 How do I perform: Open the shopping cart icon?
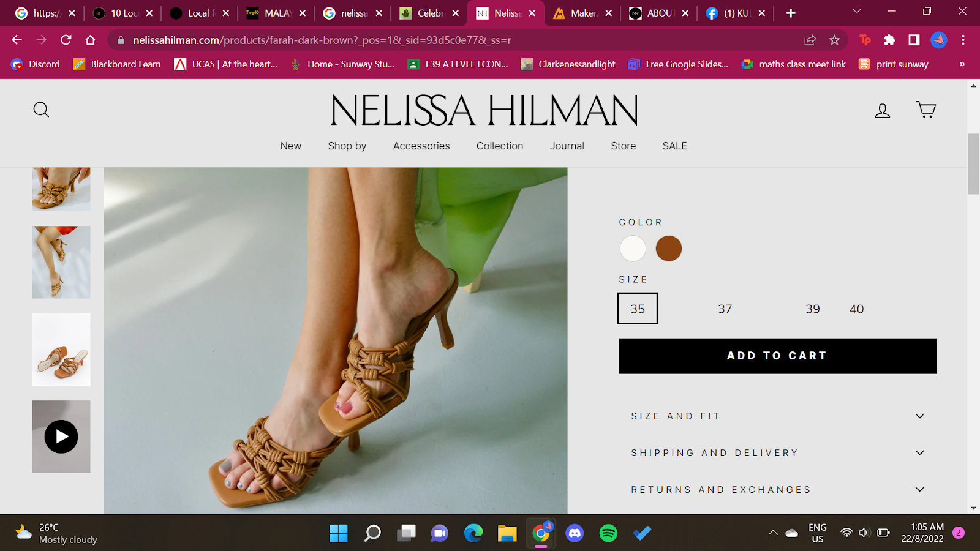(x=926, y=110)
